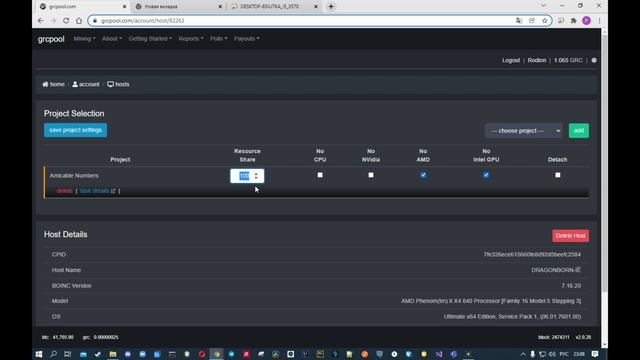
Task: Click Logout link
Action: (511, 60)
